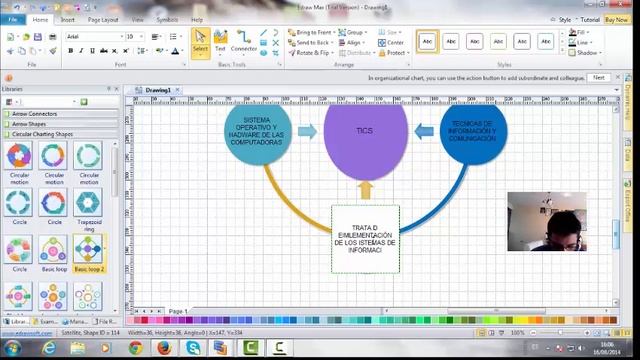
Task: Toggle Subscript formatting
Action: tap(115, 51)
